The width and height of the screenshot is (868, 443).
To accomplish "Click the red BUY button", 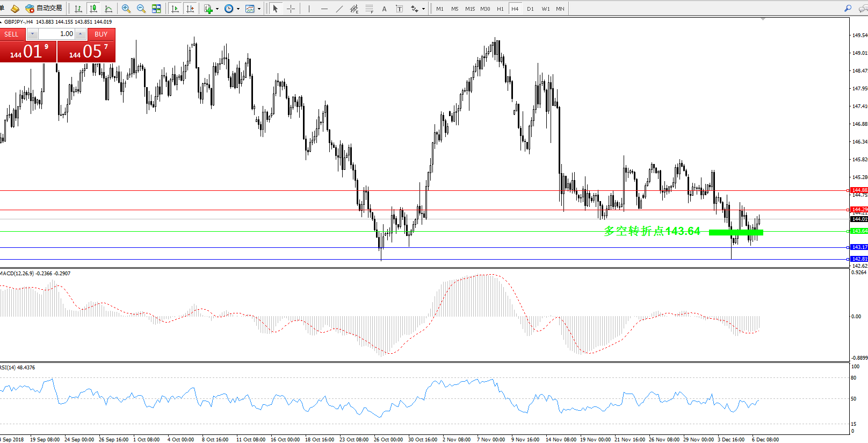I will tap(101, 34).
